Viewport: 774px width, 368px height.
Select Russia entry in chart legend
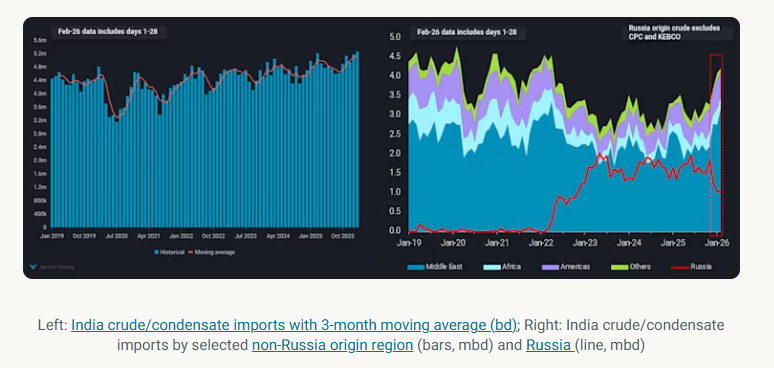691,267
